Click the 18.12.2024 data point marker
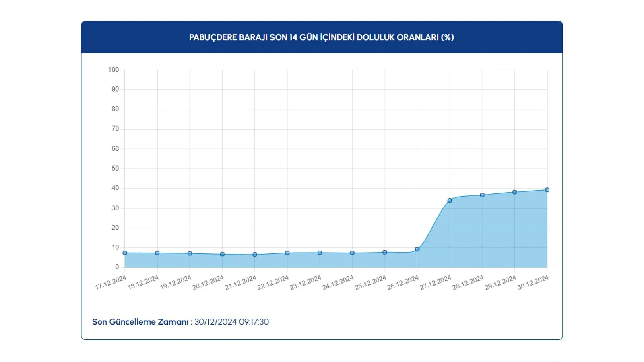The width and height of the screenshot is (644, 362). [157, 253]
